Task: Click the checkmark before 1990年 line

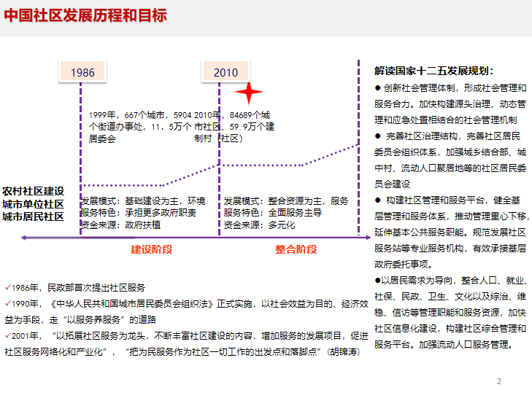Action: point(8,303)
